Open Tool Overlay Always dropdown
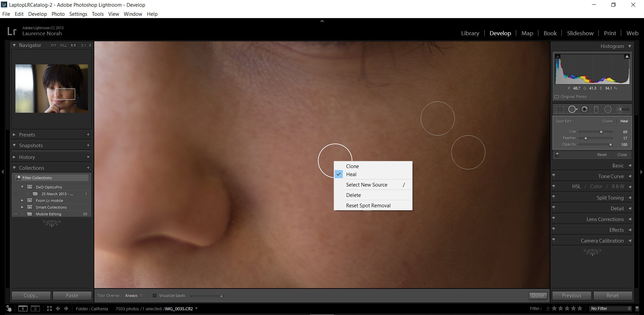 (133, 296)
